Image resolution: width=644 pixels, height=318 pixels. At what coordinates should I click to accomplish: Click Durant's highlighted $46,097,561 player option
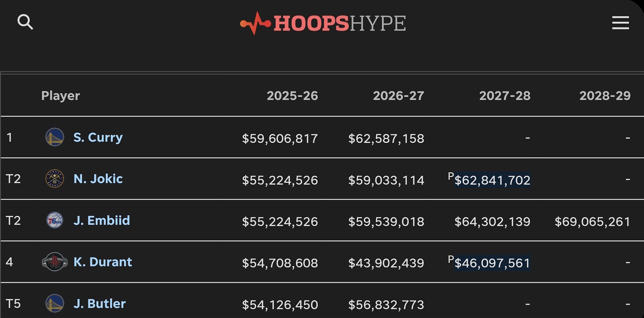pyautogui.click(x=492, y=263)
